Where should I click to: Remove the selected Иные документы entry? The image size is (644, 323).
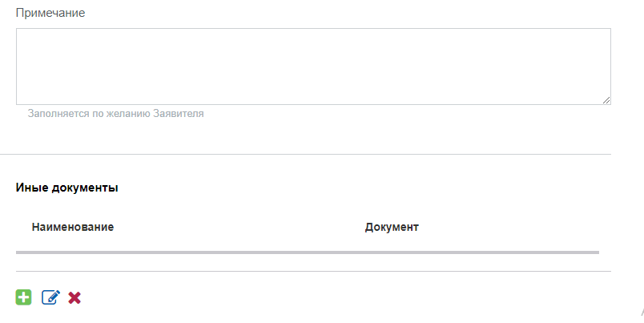[x=74, y=297]
